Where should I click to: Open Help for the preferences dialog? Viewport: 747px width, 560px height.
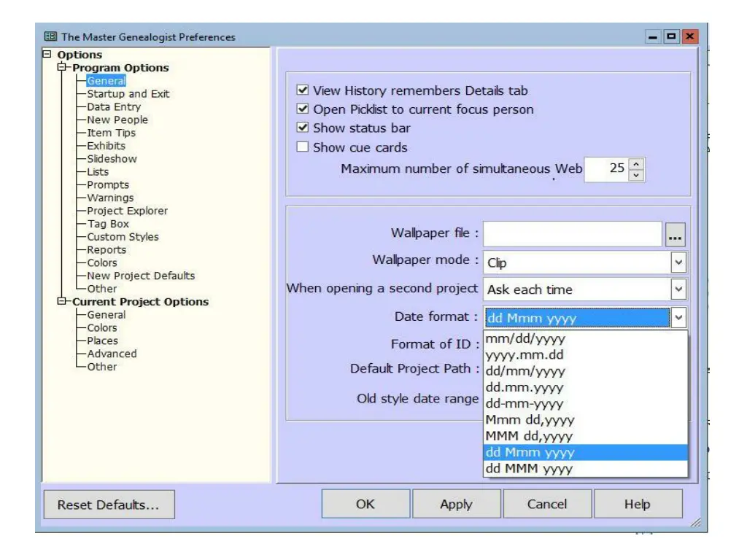pyautogui.click(x=638, y=504)
